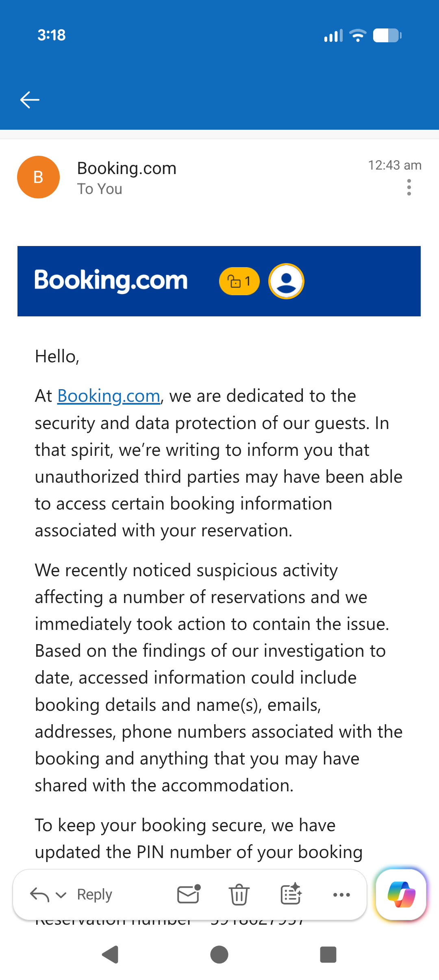Expand reply options chevron
The width and height of the screenshot is (439, 980).
click(61, 895)
